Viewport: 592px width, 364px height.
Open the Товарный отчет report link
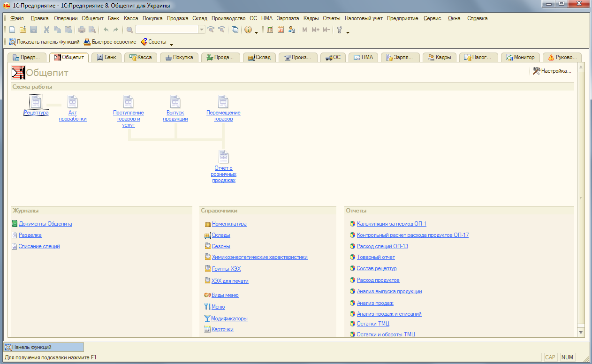tap(376, 257)
